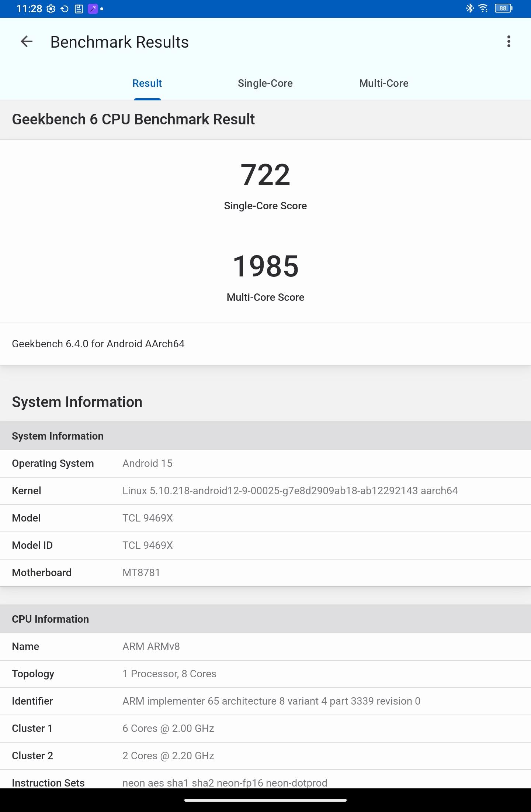Tap the 1 Processor, 8 Cores topology

[169, 674]
